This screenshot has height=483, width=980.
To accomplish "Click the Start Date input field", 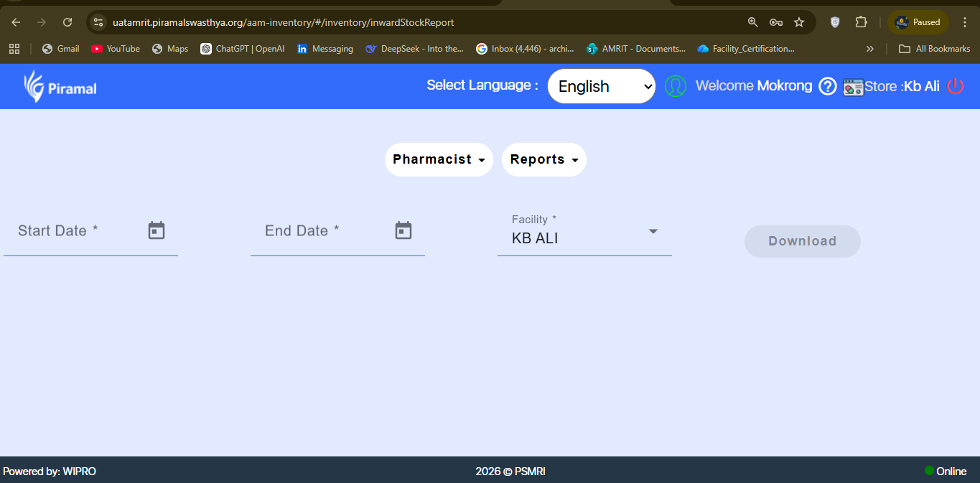I will coord(72,231).
